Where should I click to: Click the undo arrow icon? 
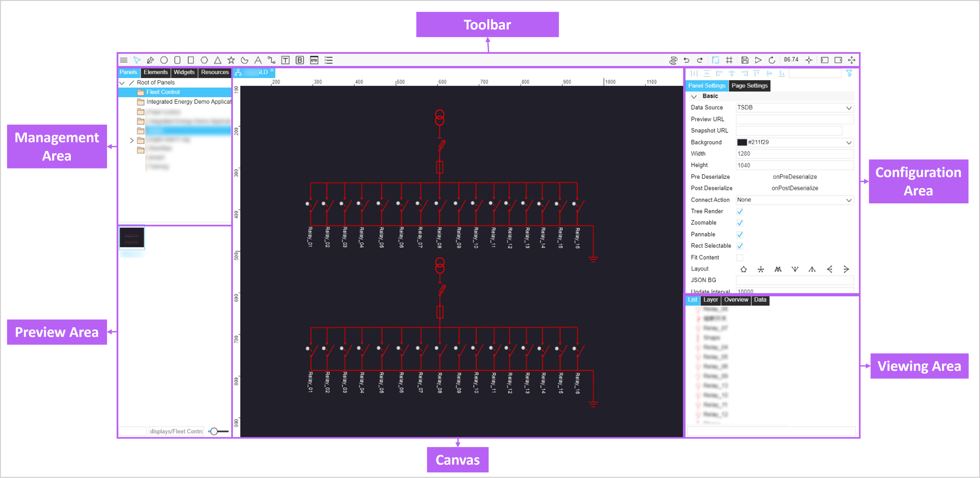coord(686,60)
